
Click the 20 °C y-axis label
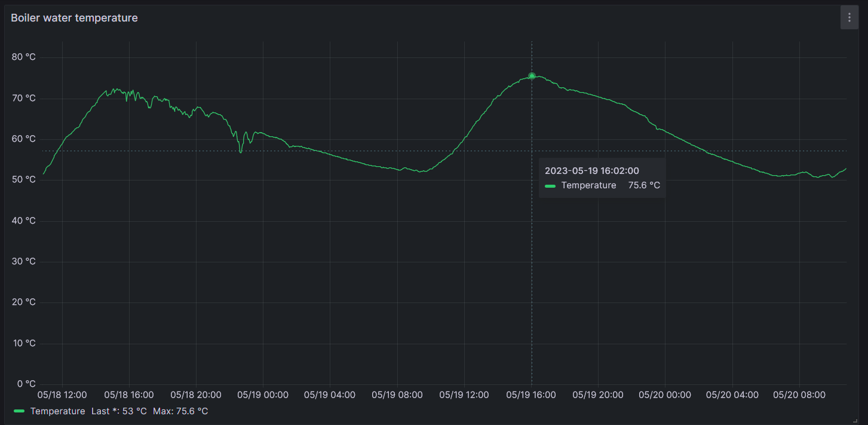24,302
